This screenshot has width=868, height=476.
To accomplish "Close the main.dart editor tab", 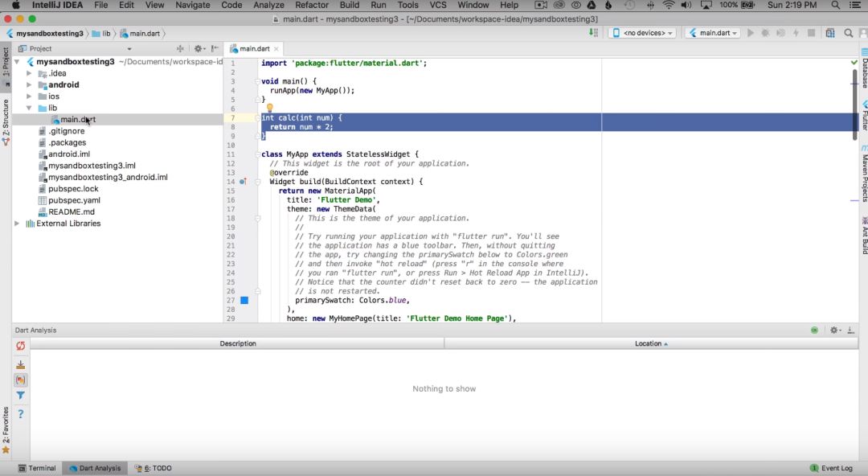I will pos(276,49).
